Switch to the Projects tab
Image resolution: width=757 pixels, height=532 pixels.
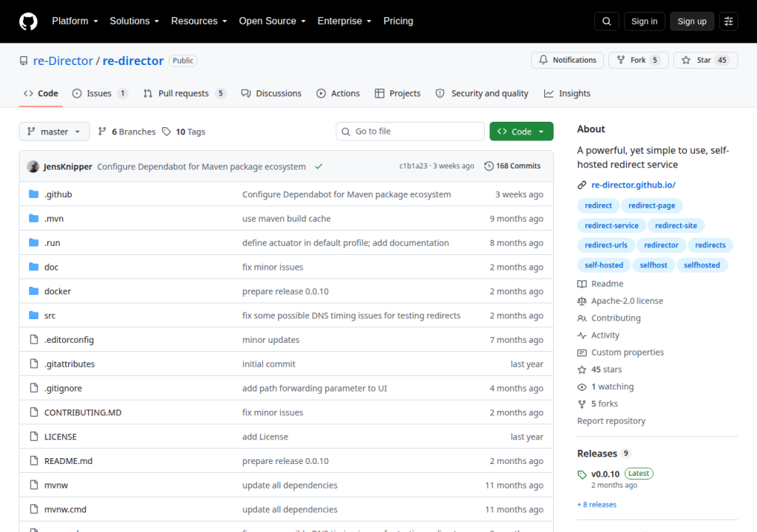pos(398,93)
